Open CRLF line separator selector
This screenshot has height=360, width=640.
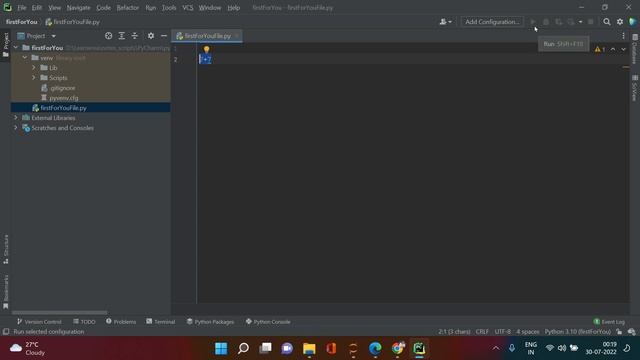click(x=482, y=332)
